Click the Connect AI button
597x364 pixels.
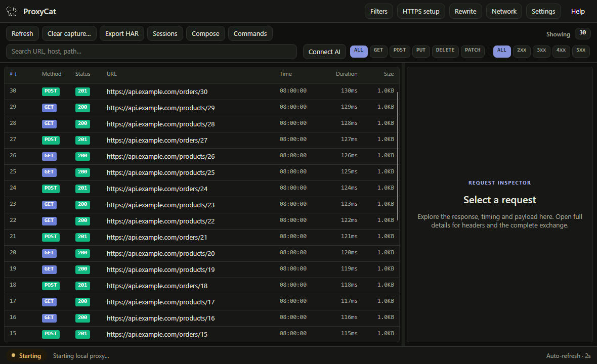(x=324, y=52)
